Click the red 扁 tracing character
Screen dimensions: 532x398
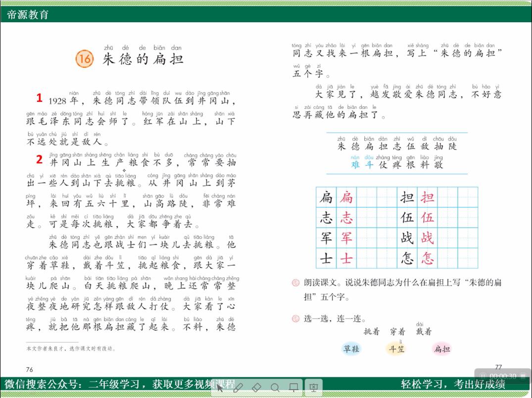346,197
